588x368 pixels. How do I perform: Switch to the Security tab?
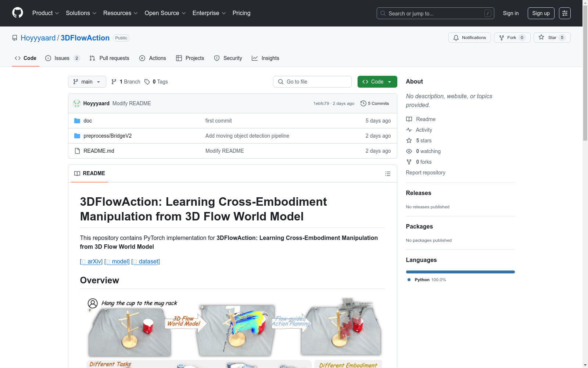click(x=228, y=58)
